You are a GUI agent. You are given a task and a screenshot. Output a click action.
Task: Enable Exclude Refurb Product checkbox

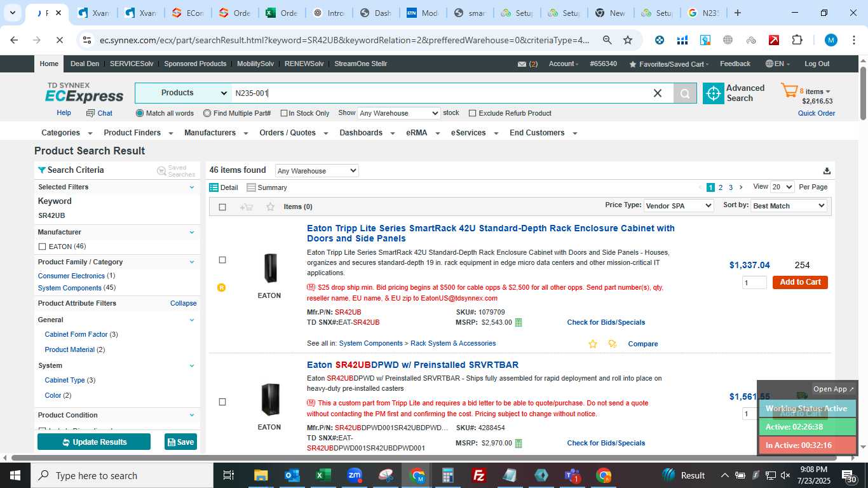(x=472, y=113)
